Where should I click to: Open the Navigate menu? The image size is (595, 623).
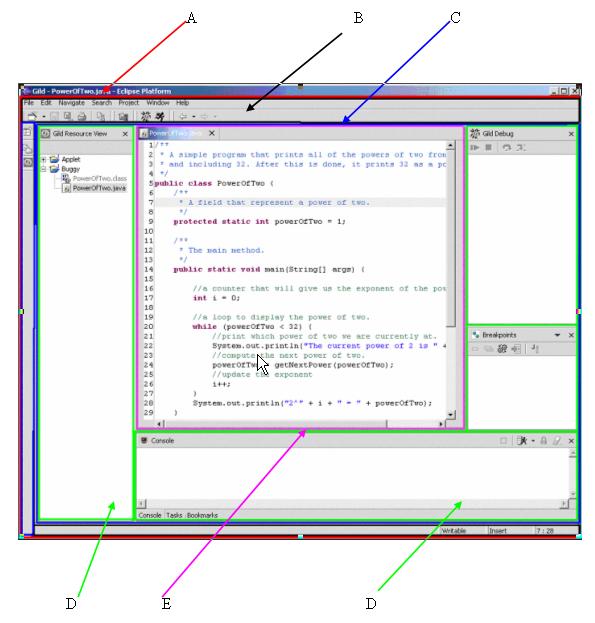71,103
